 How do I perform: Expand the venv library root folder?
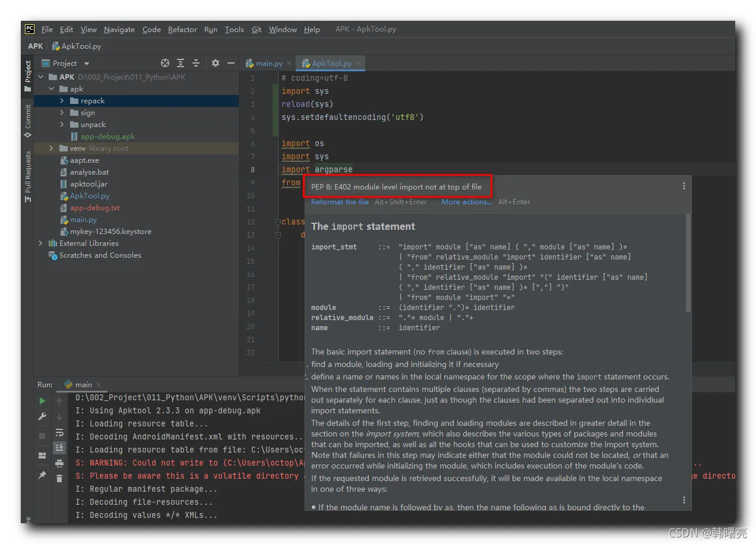(x=52, y=148)
